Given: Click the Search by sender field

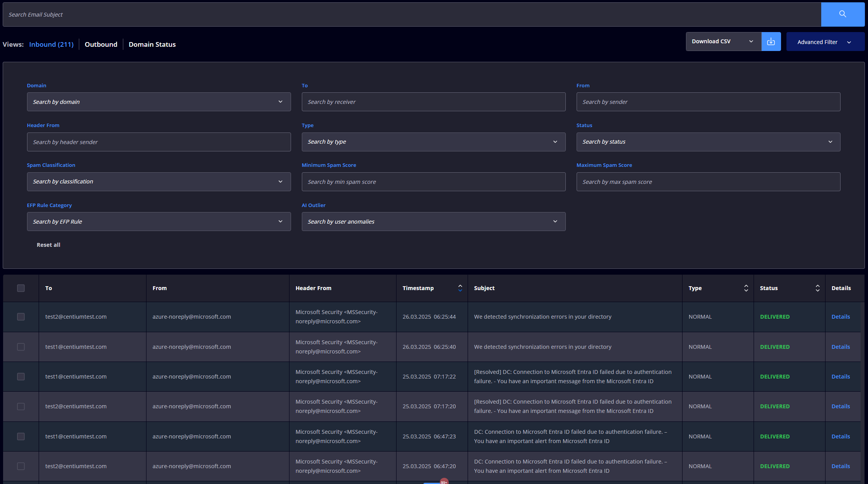Looking at the screenshot, I should pyautogui.click(x=708, y=102).
